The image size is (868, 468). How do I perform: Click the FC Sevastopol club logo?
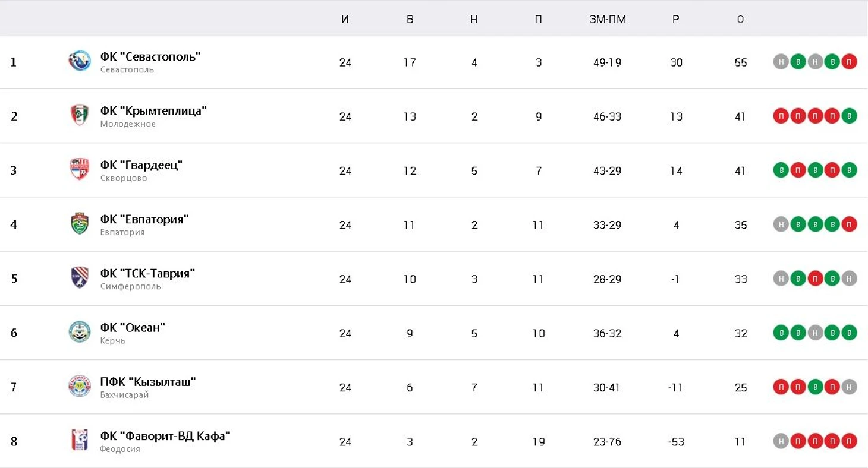pos(80,61)
